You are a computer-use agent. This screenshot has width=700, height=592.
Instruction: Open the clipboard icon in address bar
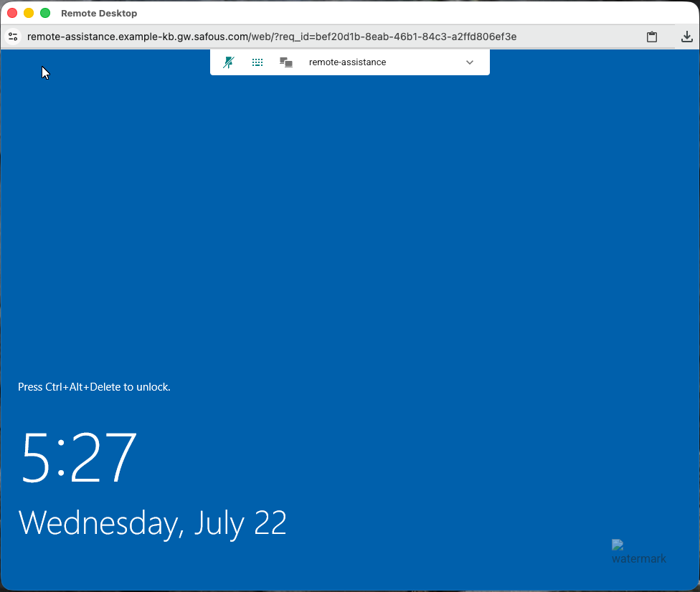652,37
